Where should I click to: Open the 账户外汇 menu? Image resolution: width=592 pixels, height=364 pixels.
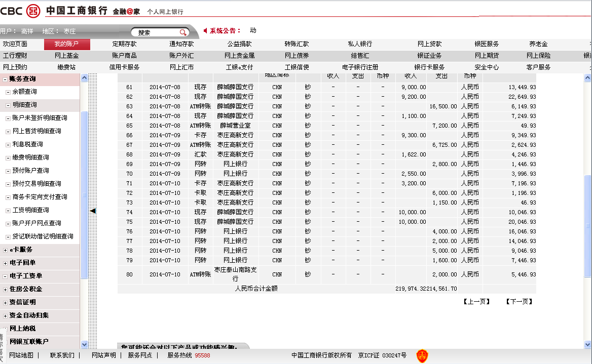[x=181, y=56]
